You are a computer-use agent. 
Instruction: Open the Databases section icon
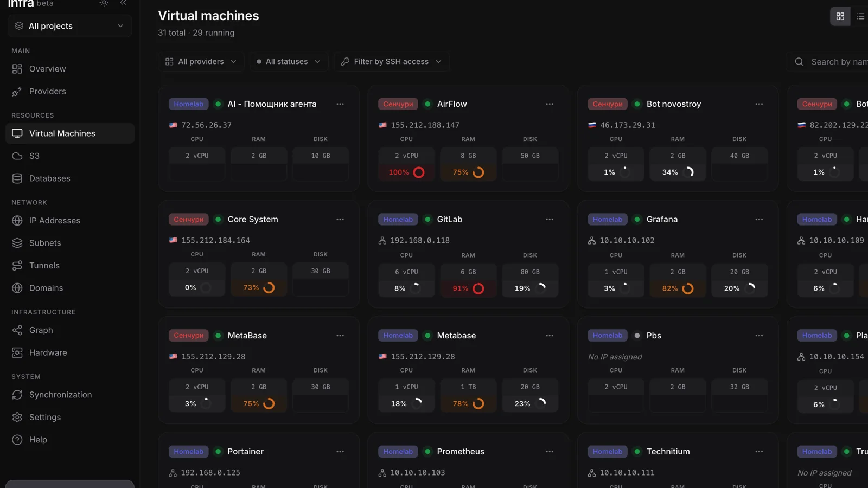point(17,178)
